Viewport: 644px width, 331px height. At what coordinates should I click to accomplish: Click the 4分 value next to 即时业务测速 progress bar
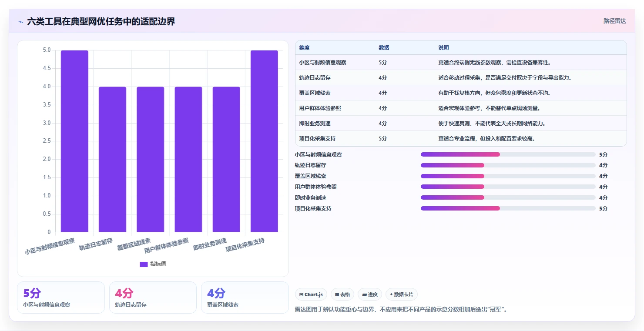603,197
